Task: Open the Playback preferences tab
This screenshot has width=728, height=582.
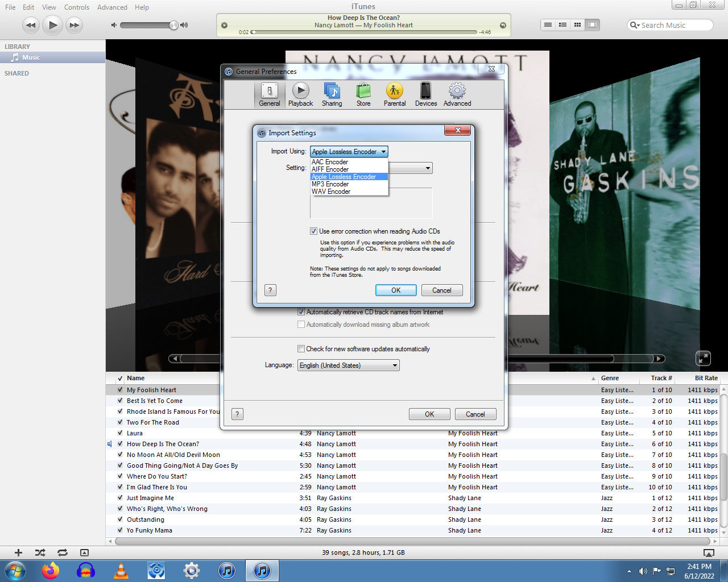Action: point(300,94)
